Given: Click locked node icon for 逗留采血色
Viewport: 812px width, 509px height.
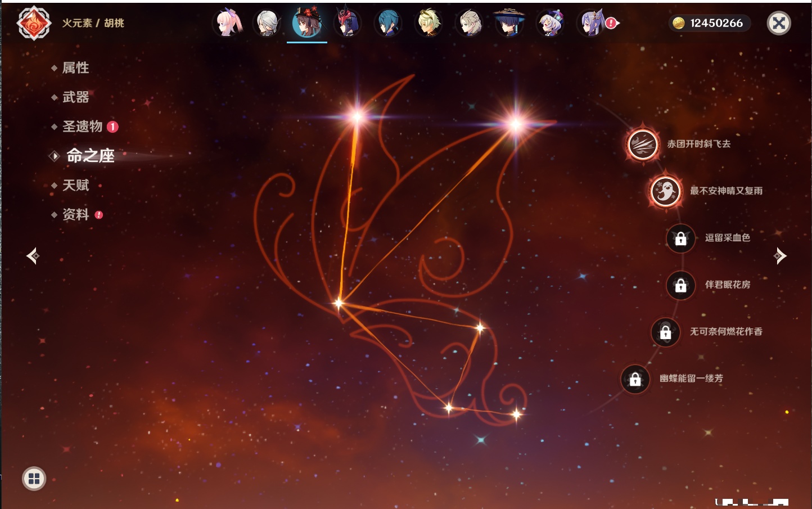Looking at the screenshot, I should (x=680, y=238).
